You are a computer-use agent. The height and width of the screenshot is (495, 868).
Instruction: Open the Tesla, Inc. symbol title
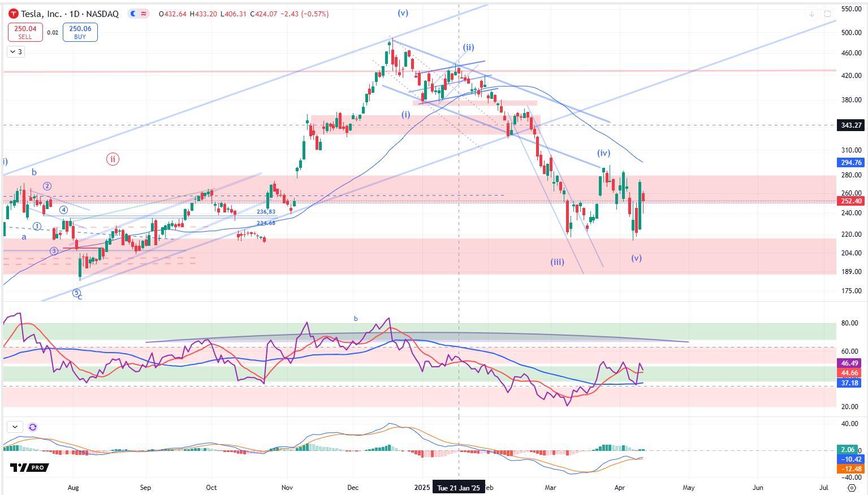pyautogui.click(x=70, y=14)
